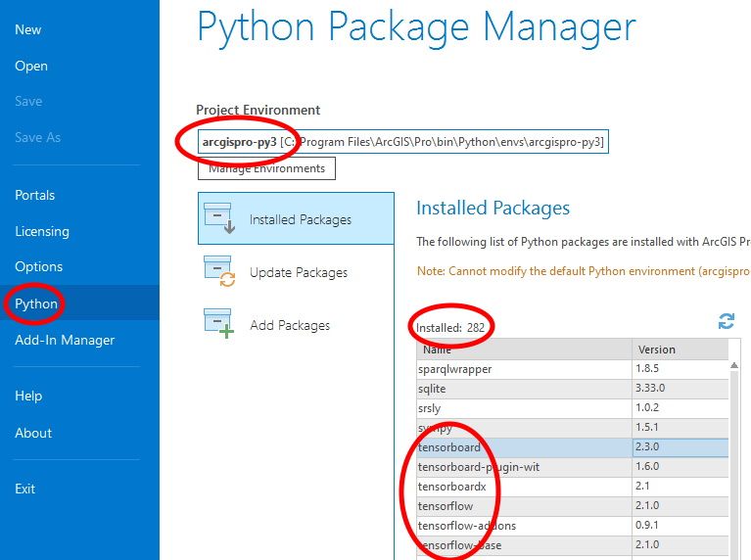Click the Update Packages icon
Image resolution: width=751 pixels, height=560 pixels.
pos(217,272)
